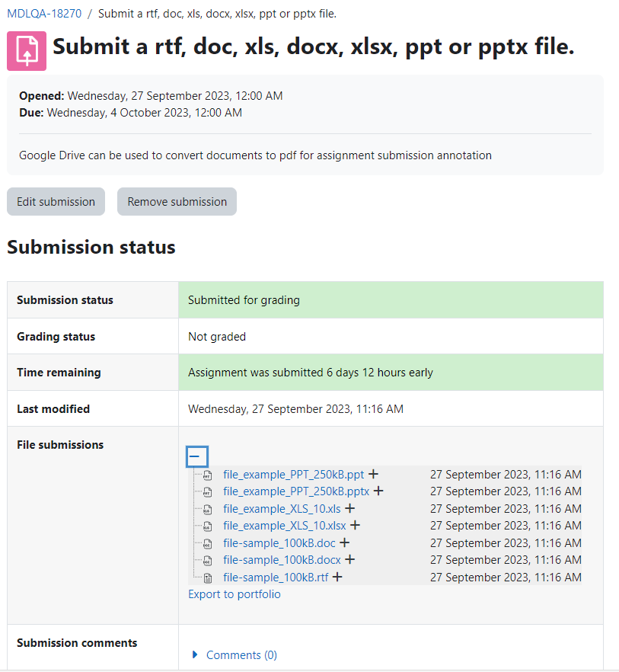This screenshot has height=672, width=619.
Task: Click the pptx file type icon
Action: click(x=208, y=491)
